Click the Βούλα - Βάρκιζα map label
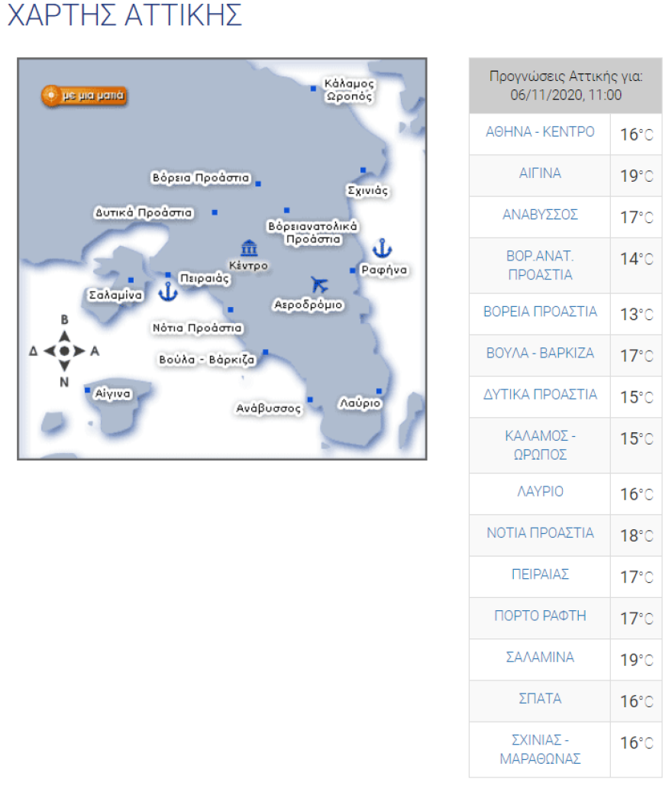 tap(206, 359)
